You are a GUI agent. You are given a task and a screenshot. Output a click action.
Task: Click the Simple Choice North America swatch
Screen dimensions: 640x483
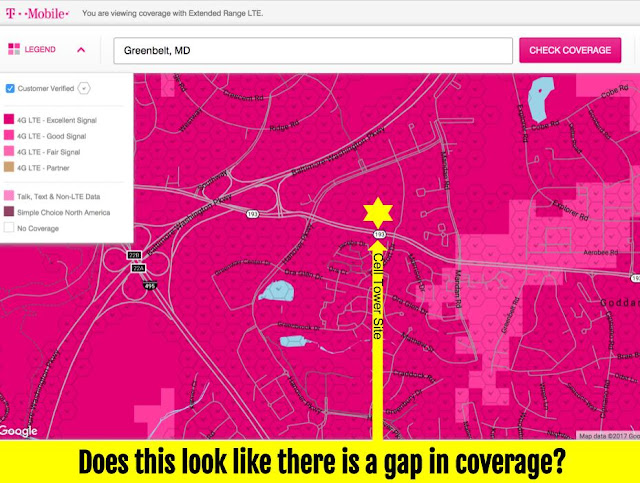(x=9, y=211)
